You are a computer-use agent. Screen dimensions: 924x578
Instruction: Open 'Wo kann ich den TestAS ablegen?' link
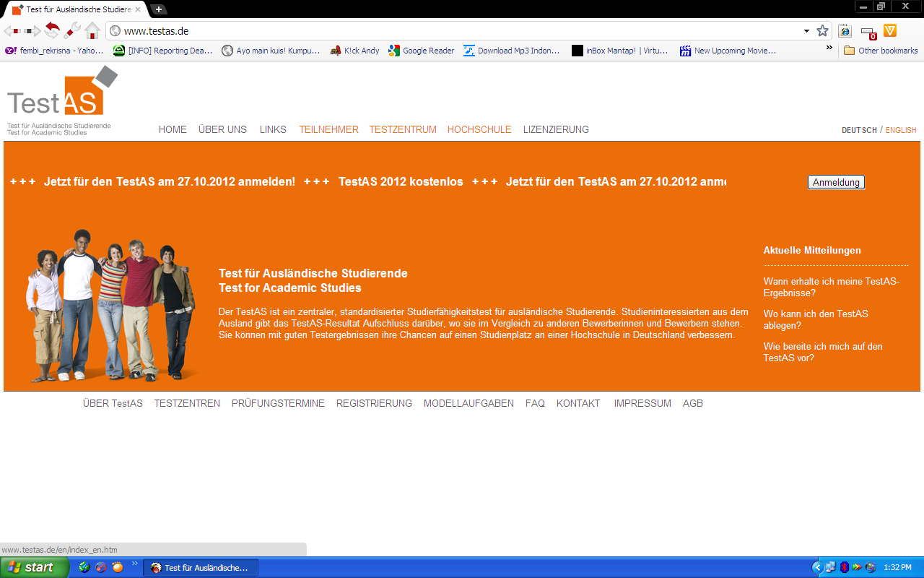[816, 320]
